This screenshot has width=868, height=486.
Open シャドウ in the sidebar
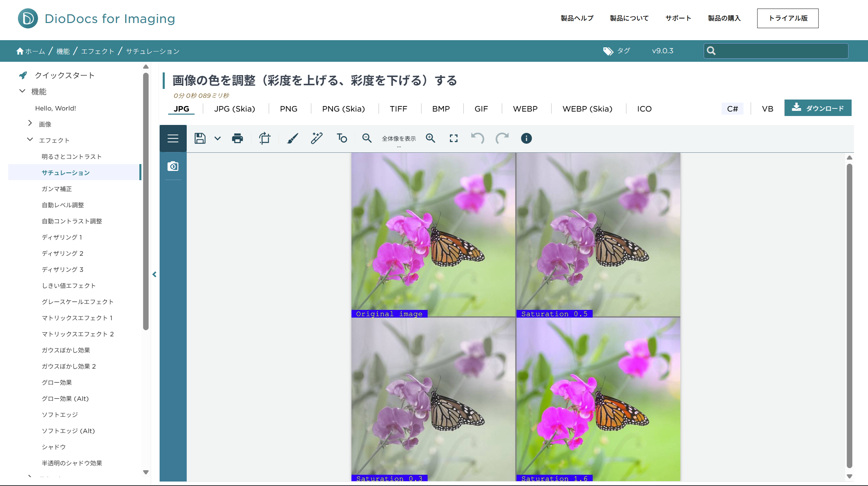click(54, 447)
